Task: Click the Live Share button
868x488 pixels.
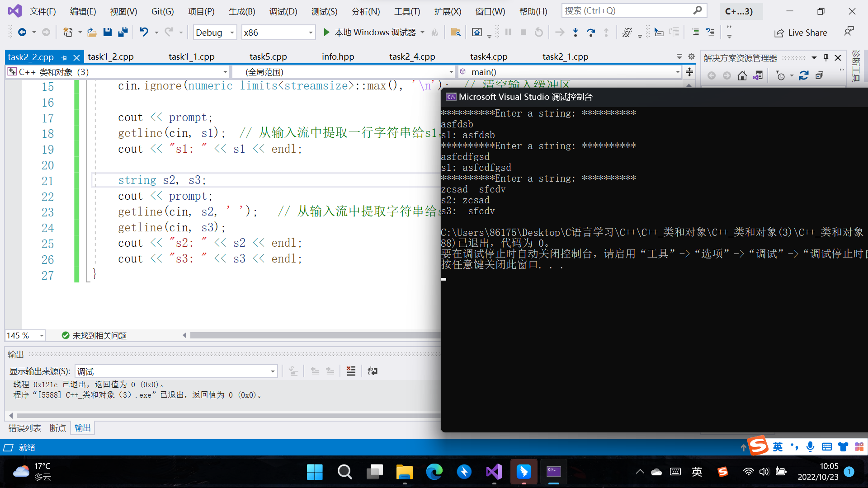Action: (801, 33)
